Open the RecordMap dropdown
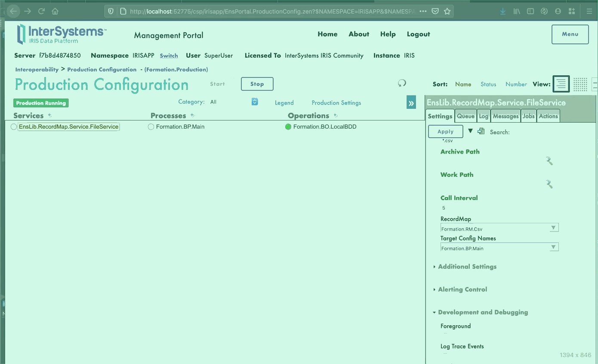Image resolution: width=598 pixels, height=364 pixels. [554, 228]
